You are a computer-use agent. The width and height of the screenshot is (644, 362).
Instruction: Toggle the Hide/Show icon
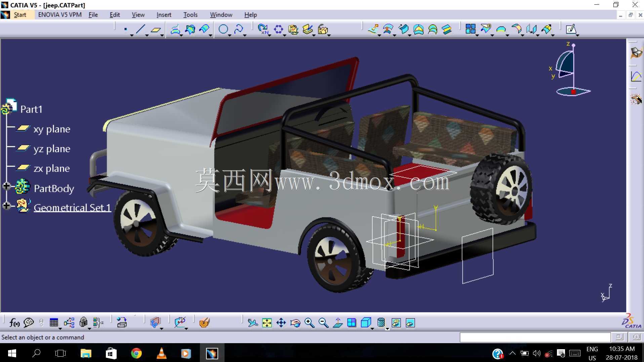point(396,323)
